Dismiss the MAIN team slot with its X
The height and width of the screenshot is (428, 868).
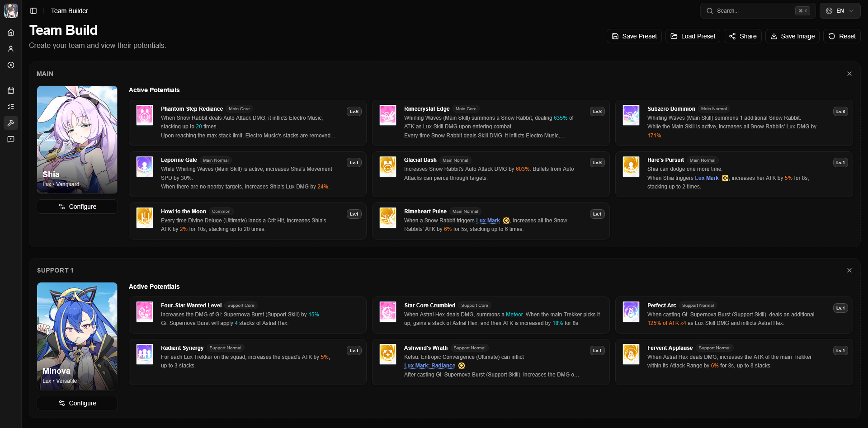tap(849, 73)
